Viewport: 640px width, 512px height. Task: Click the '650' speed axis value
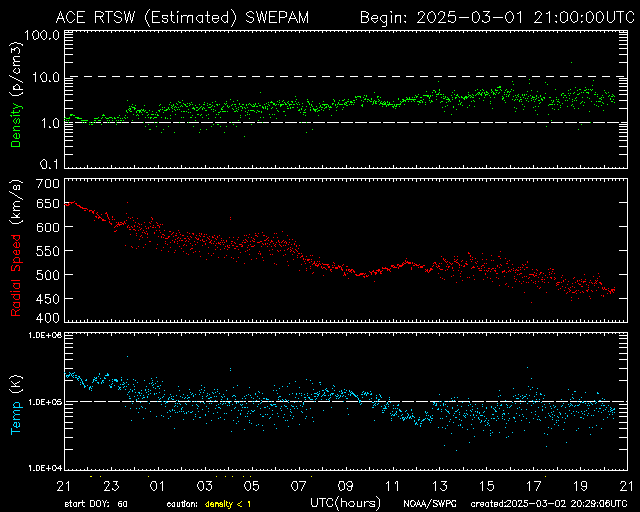pyautogui.click(x=48, y=203)
